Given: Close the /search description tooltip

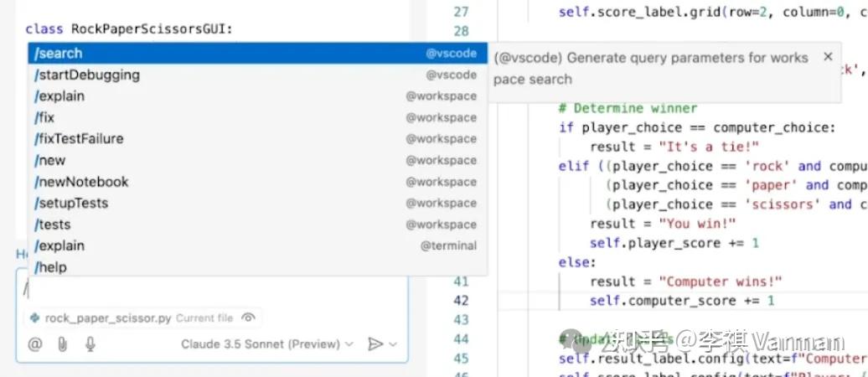Looking at the screenshot, I should [x=828, y=56].
